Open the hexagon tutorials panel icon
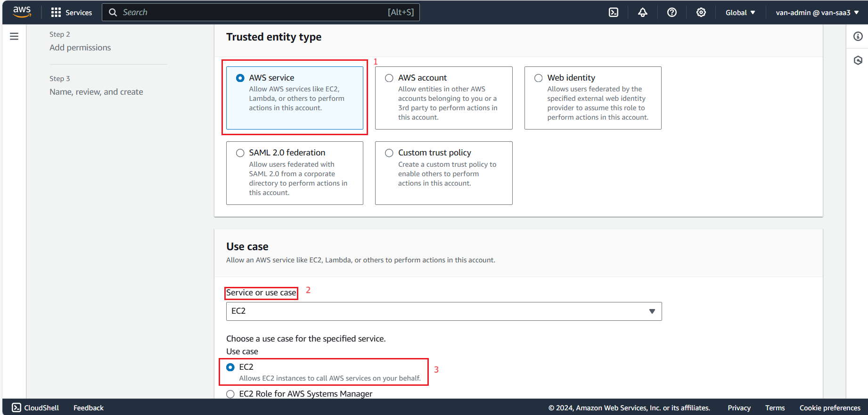The height and width of the screenshot is (415, 868). coord(858,60)
